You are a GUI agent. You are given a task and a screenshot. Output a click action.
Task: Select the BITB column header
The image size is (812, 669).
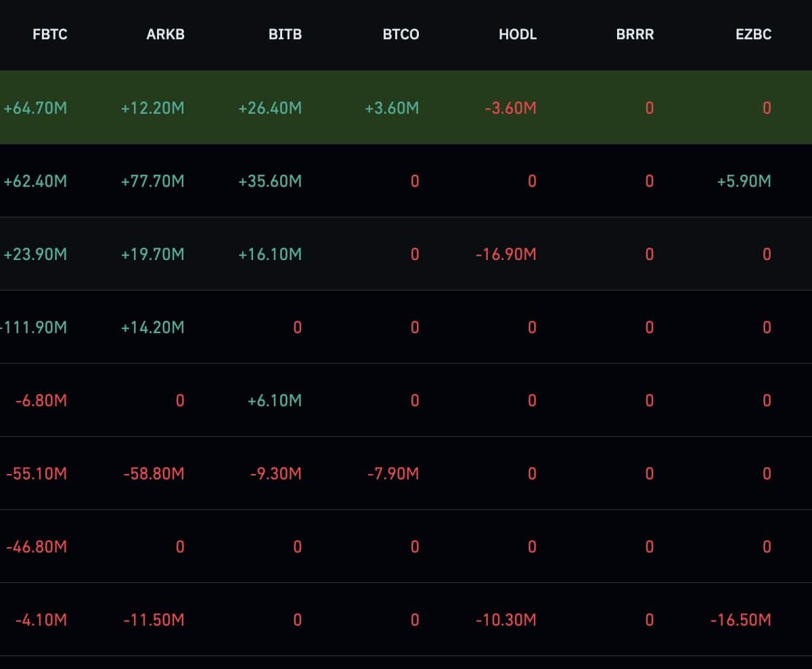(285, 35)
